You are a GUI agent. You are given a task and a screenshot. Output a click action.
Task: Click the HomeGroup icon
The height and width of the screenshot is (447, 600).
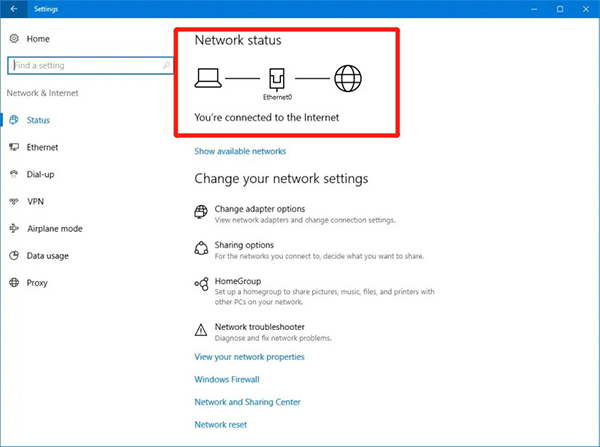click(201, 284)
